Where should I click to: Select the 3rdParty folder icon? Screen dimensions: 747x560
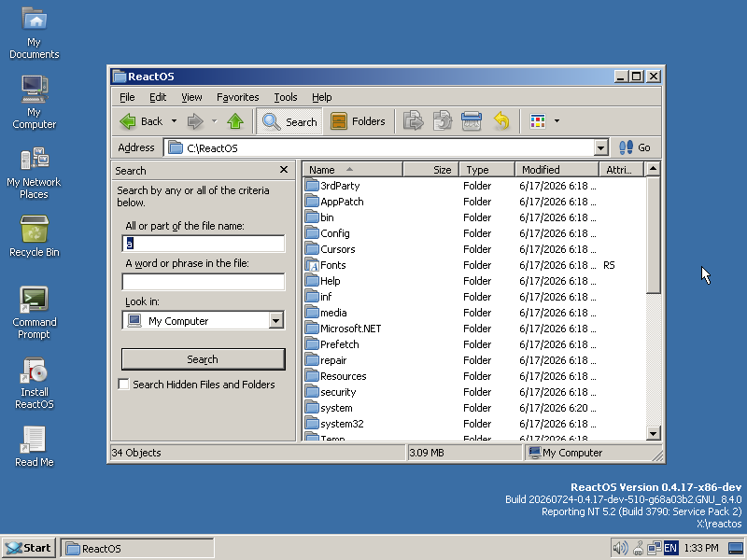312,185
